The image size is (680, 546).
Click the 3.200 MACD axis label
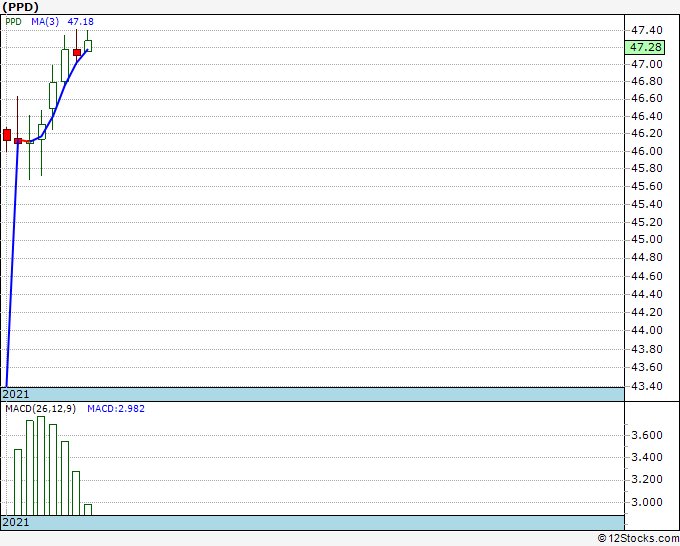pos(646,479)
